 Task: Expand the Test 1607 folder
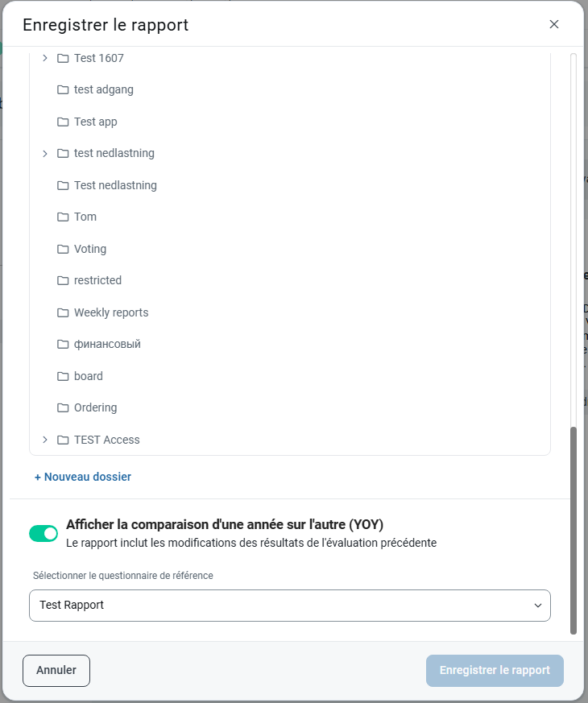coord(45,58)
